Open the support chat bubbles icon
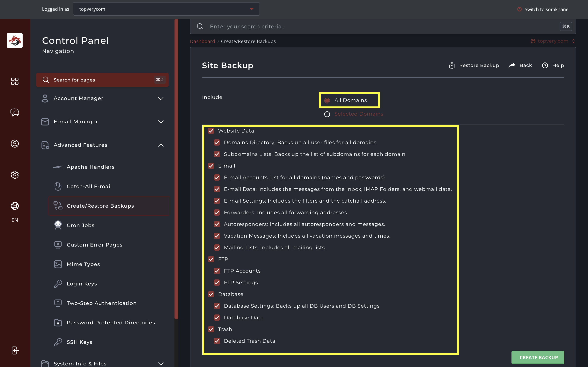 [x=15, y=112]
